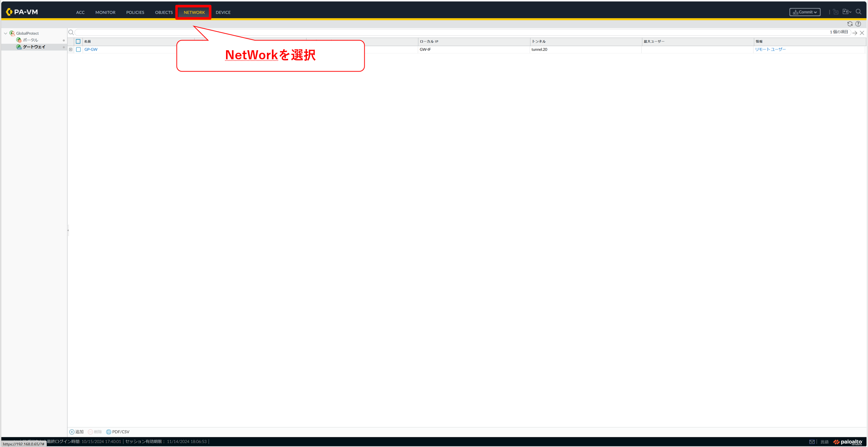Viewport: 868px width, 447px height.
Task: Focus the table filter input field
Action: pyautogui.click(x=451, y=33)
